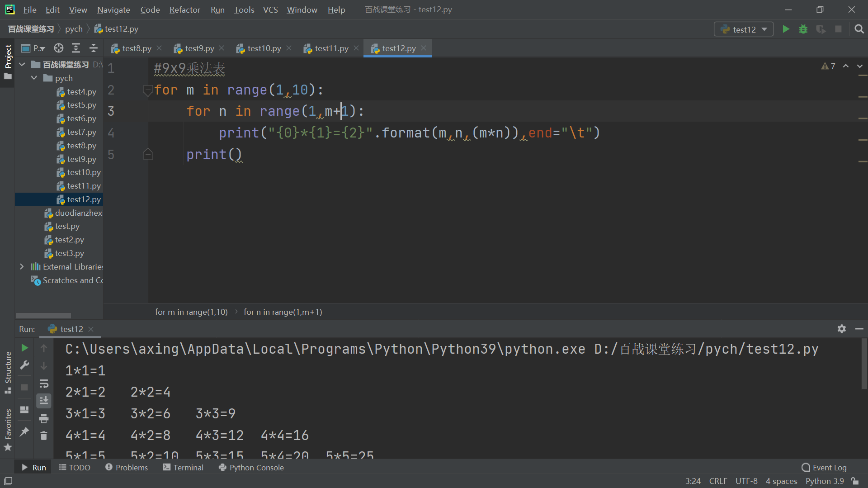
Task: Open the Event Log
Action: (824, 468)
